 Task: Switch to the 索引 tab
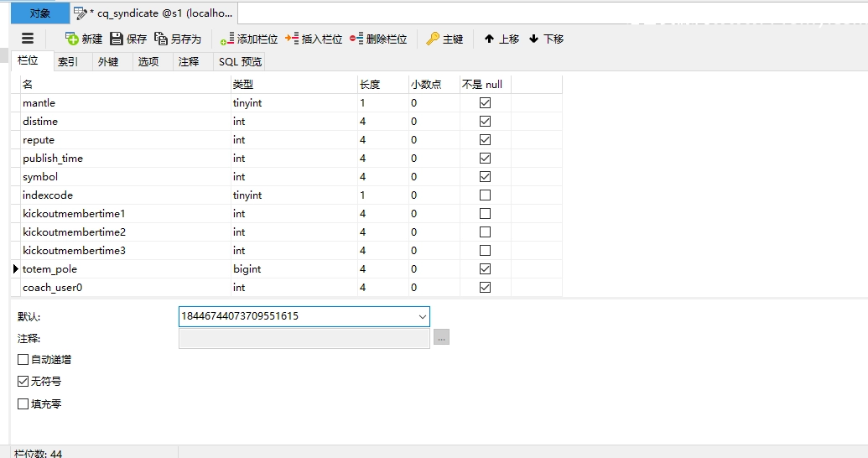[68, 61]
